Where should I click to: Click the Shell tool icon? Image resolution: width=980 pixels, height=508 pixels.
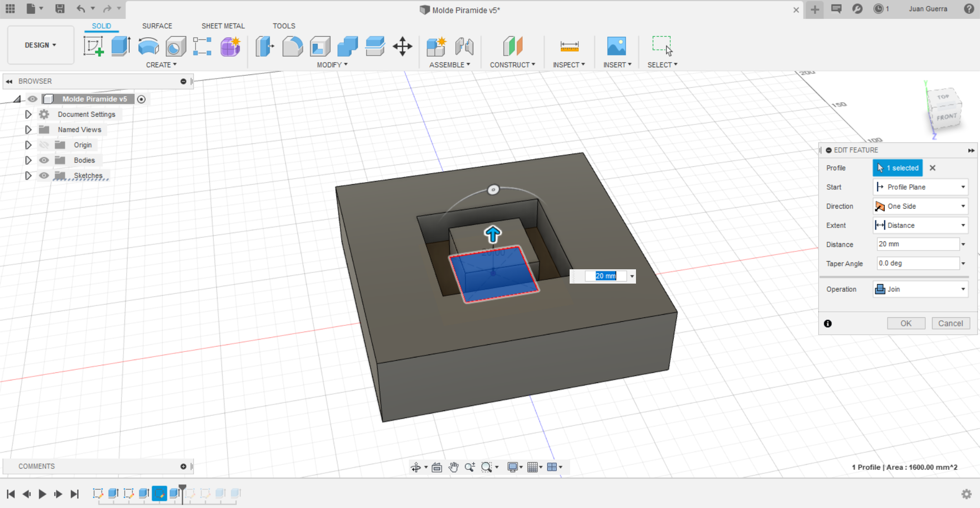pos(320,46)
